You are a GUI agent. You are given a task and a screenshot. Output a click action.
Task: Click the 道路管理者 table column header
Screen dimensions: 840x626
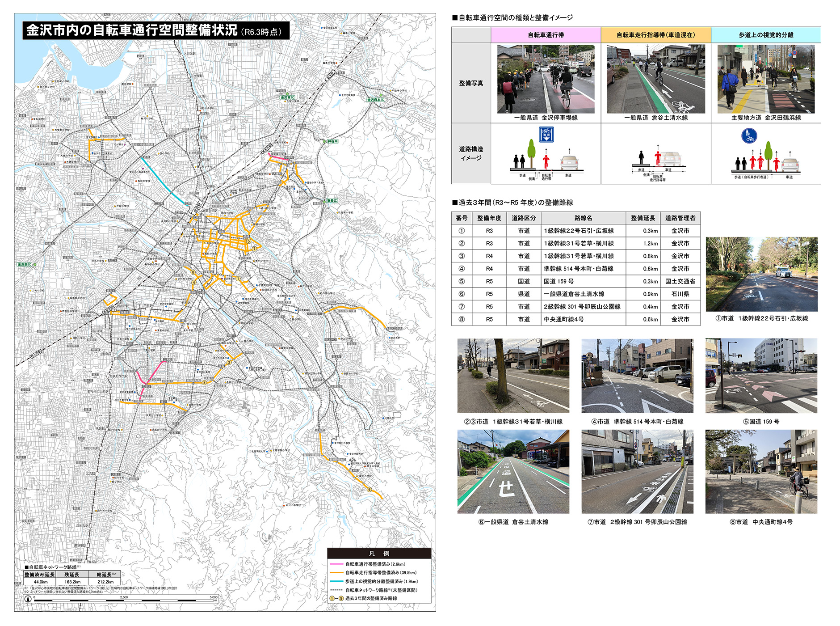point(680,218)
